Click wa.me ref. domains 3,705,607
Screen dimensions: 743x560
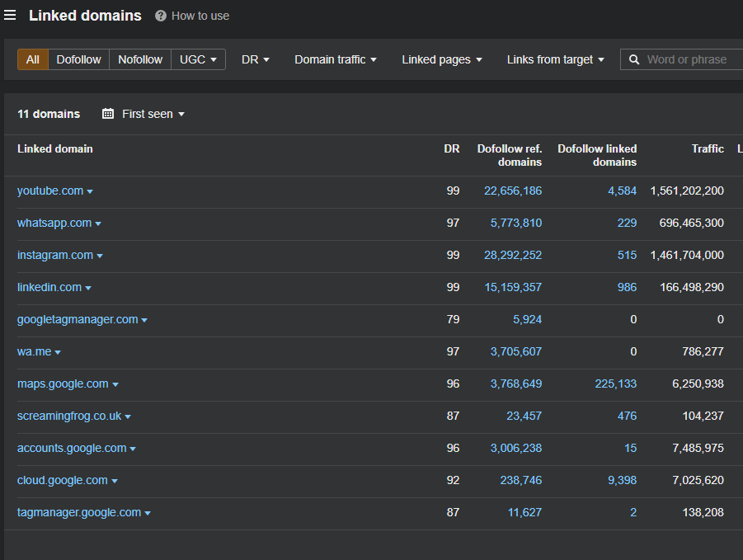(x=516, y=352)
